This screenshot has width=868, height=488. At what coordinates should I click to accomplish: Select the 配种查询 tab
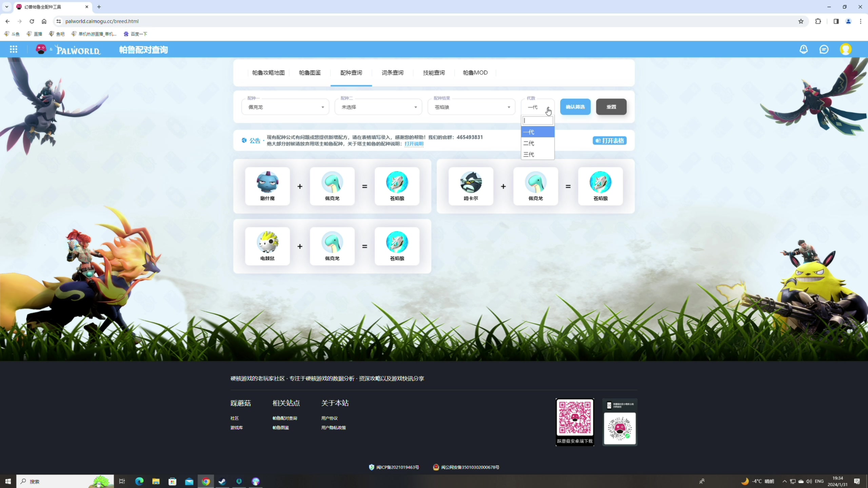(351, 73)
